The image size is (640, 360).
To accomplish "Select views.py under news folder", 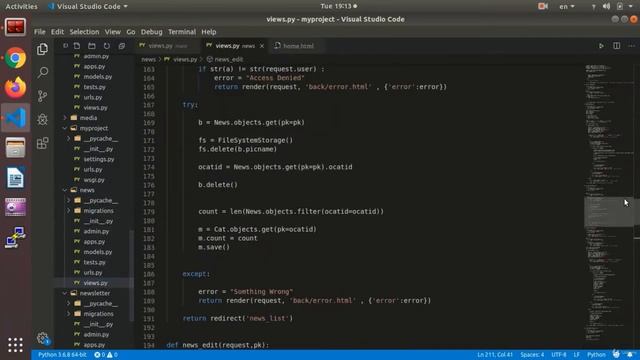I will [96, 283].
